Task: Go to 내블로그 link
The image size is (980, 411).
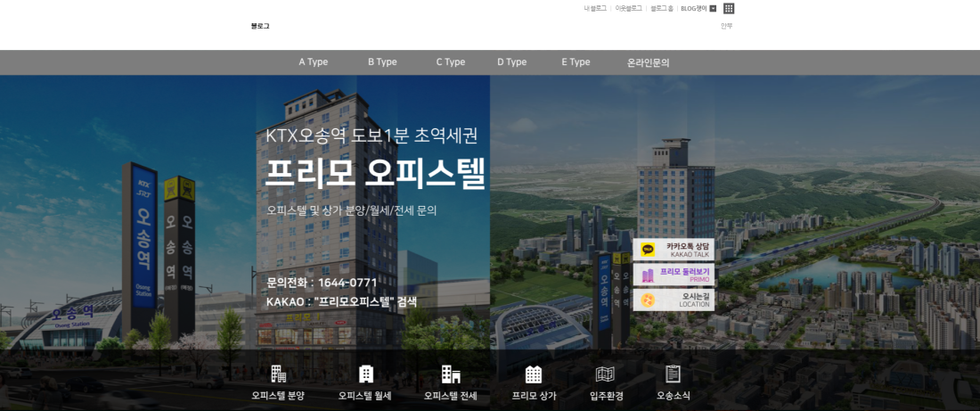Action: tap(595, 9)
